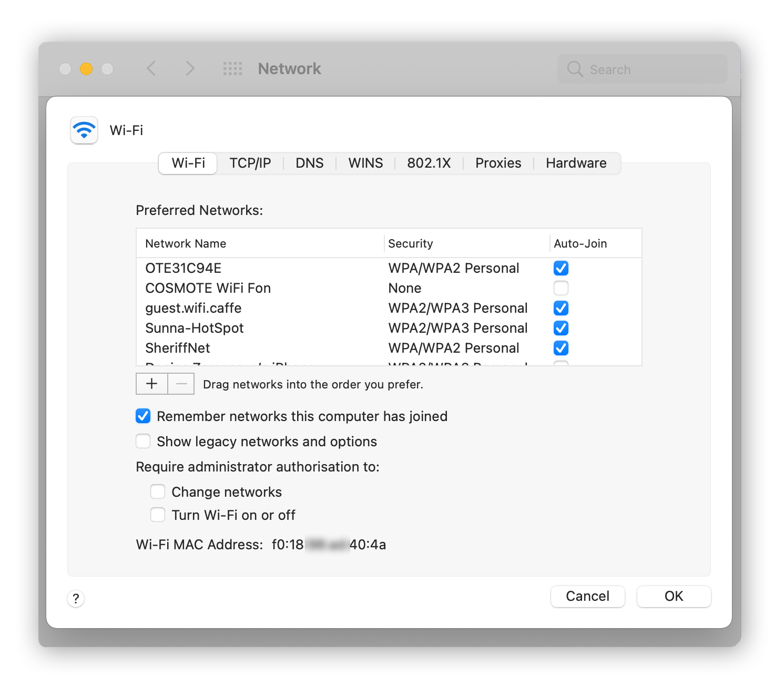
Task: Add a network with the plus button
Action: coord(152,384)
